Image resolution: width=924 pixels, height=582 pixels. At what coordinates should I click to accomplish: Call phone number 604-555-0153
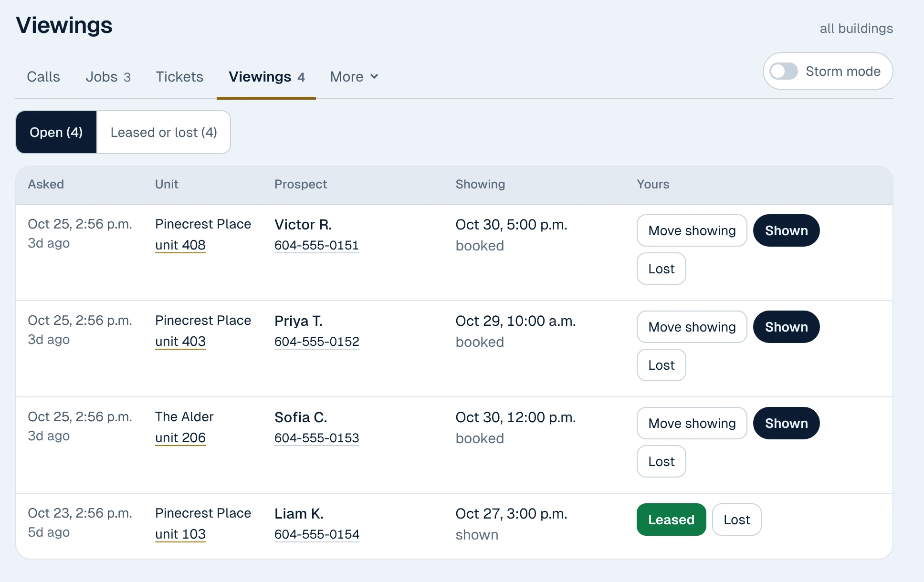(x=316, y=438)
